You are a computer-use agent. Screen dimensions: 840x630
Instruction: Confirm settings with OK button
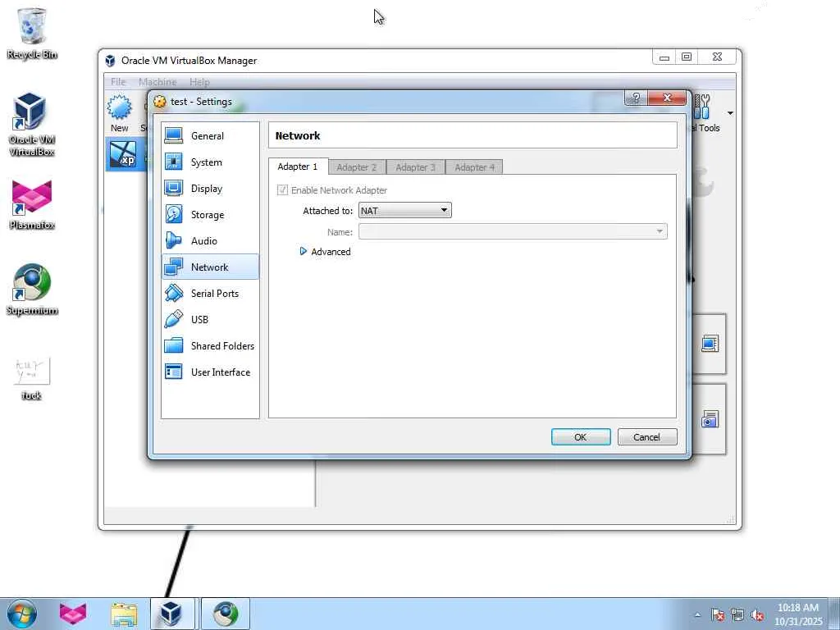pos(581,436)
